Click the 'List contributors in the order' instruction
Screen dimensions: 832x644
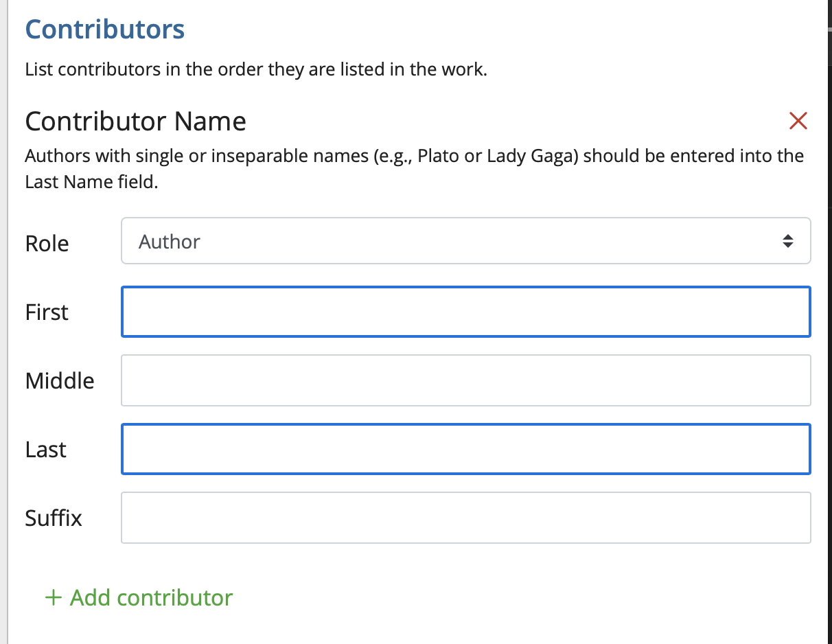tap(255, 70)
